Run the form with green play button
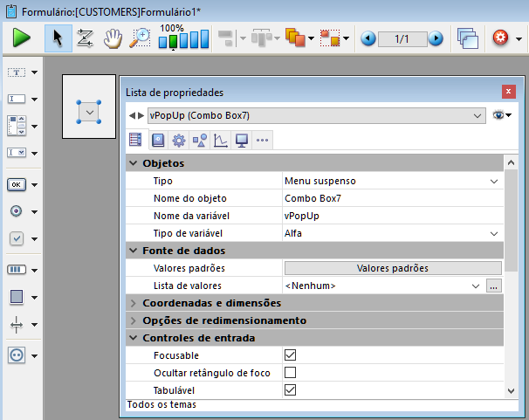The height and width of the screenshot is (420, 529). (22, 38)
